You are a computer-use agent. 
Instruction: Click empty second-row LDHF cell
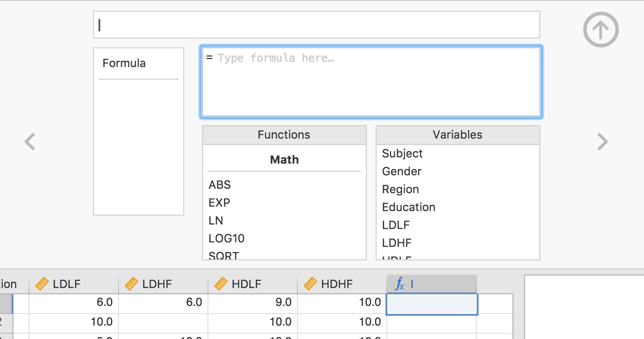tap(163, 323)
